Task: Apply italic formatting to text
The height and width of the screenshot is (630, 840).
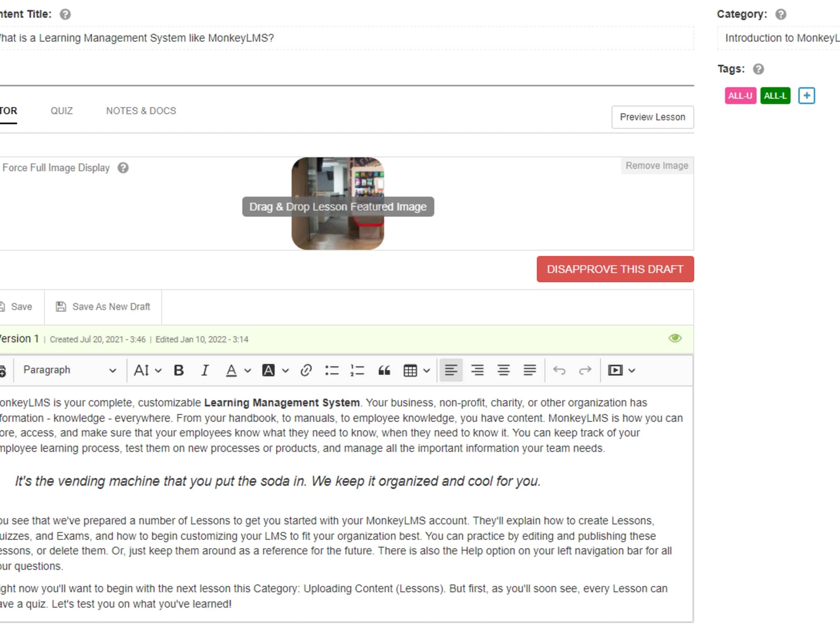Action: click(205, 370)
